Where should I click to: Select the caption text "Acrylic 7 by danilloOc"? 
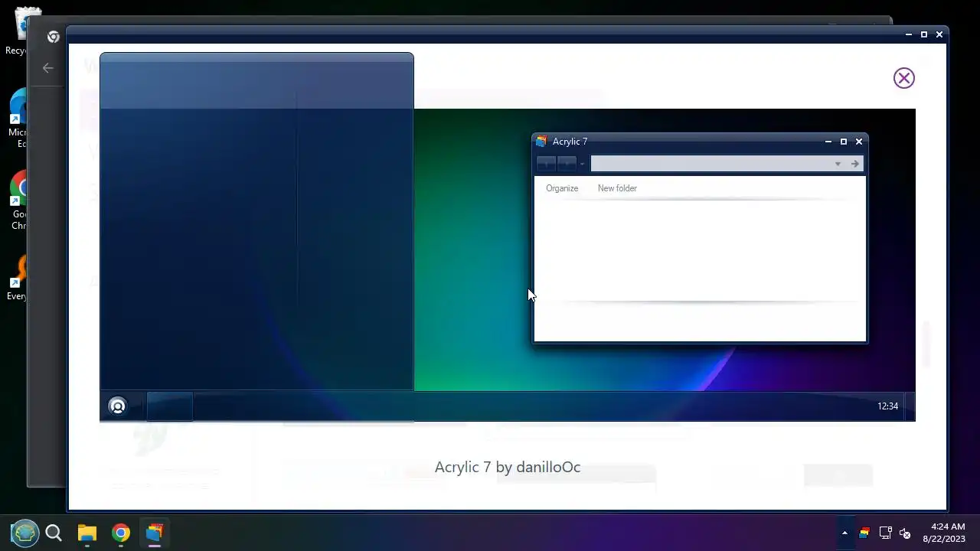[x=508, y=467]
